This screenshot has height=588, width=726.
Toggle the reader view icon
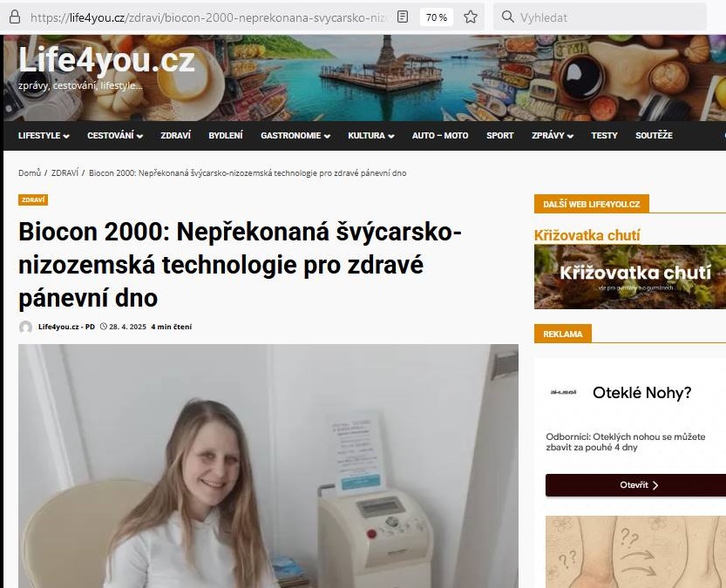pyautogui.click(x=403, y=17)
